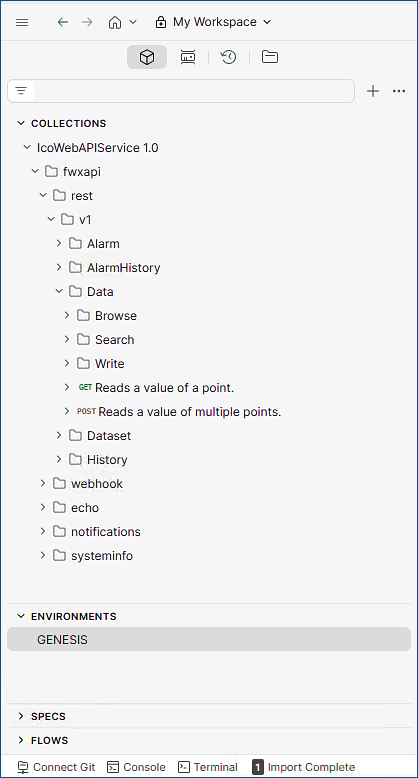Click Connect Git in the status bar

tap(56, 767)
